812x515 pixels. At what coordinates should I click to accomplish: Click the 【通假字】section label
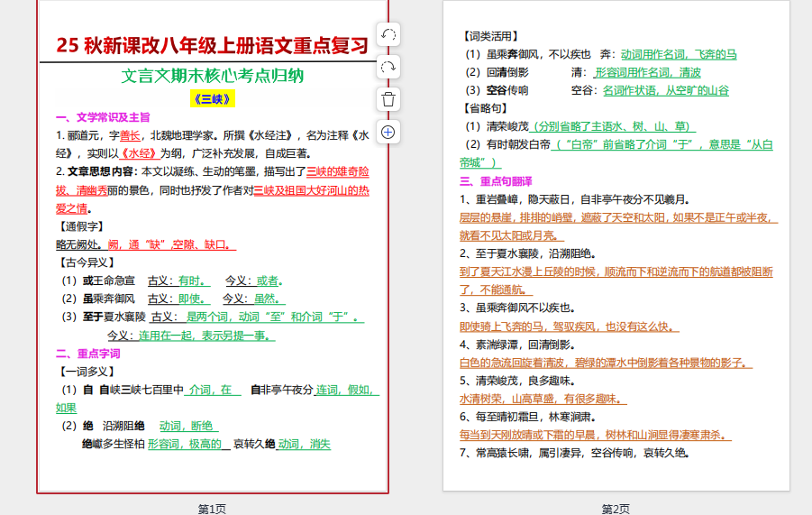[x=79, y=226]
